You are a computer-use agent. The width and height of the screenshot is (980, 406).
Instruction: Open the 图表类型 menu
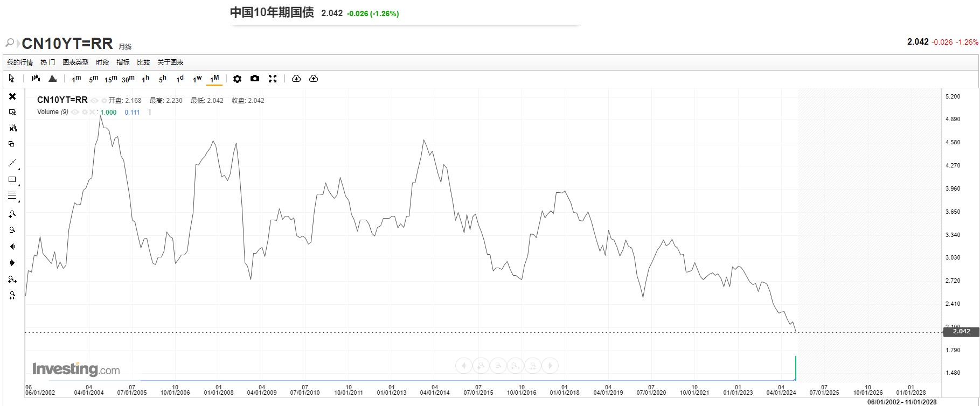point(75,62)
